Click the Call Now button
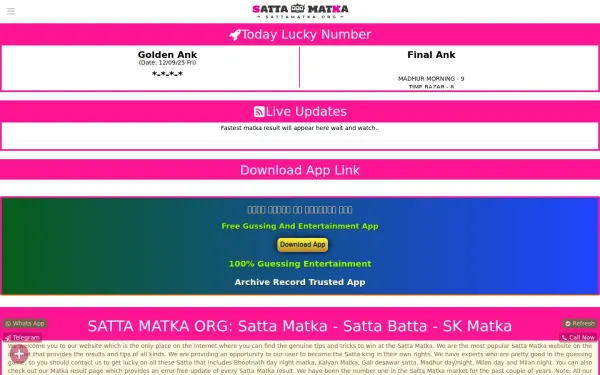This screenshot has height=375, width=600. point(578,338)
